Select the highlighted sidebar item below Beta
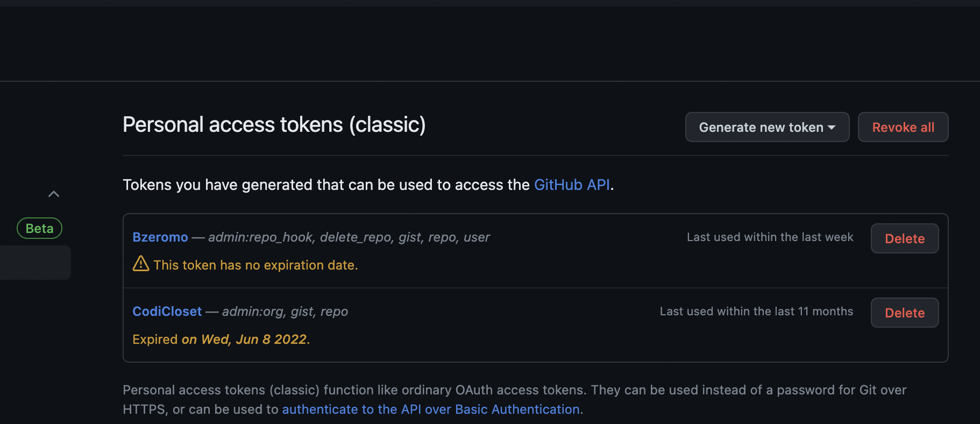The width and height of the screenshot is (980, 424). 35,263
